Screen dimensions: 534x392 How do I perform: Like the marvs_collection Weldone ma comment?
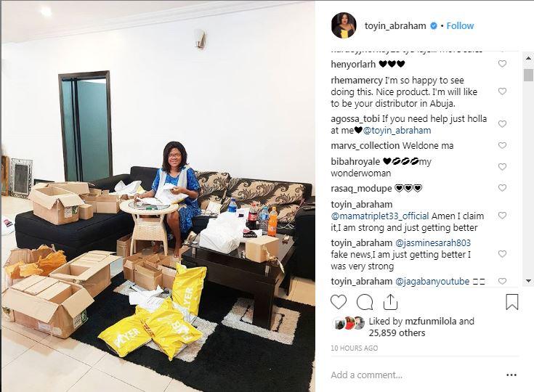[x=502, y=145]
